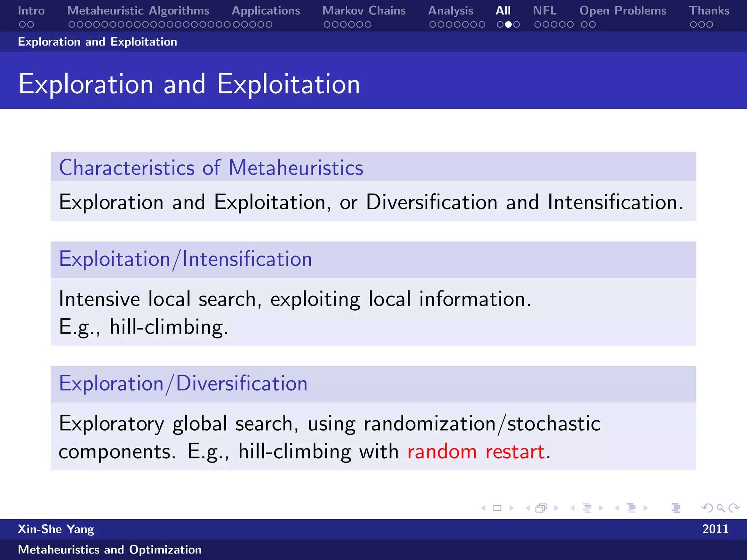Click the slide rectangle navigation icon
Viewport: 747px width, 560px height.
click(497, 508)
